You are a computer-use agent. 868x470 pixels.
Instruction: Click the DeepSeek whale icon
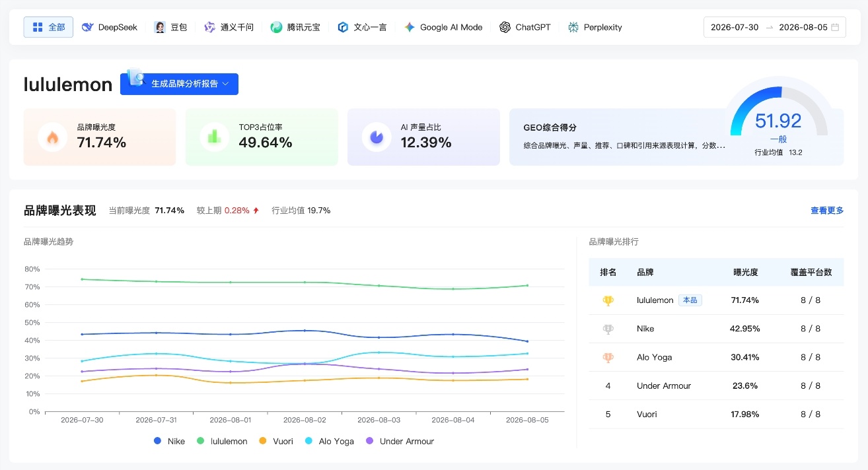click(x=87, y=27)
